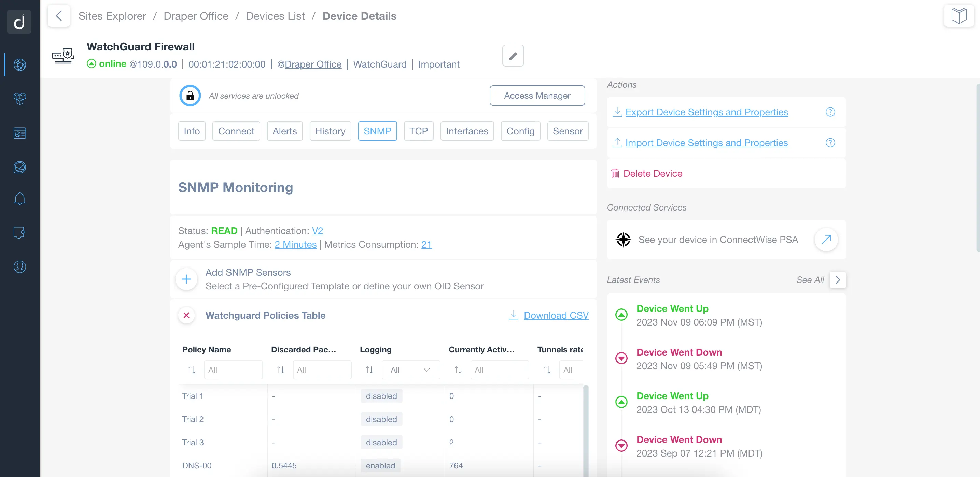
Task: Click the See All latest events link
Action: [810, 280]
